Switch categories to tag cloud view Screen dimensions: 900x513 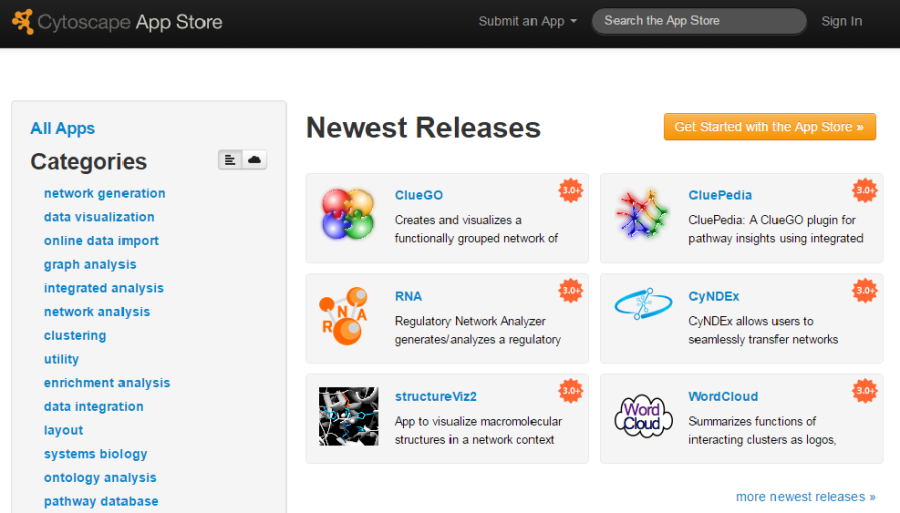[254, 160]
